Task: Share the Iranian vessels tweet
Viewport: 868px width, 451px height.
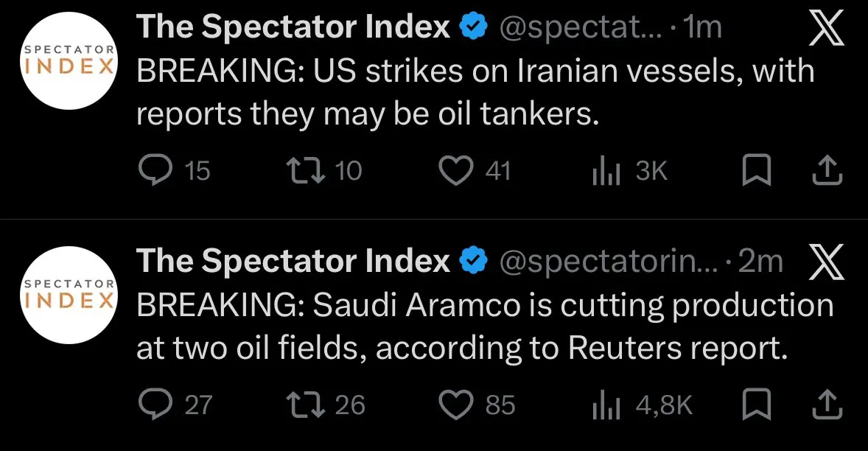Action: 827,171
